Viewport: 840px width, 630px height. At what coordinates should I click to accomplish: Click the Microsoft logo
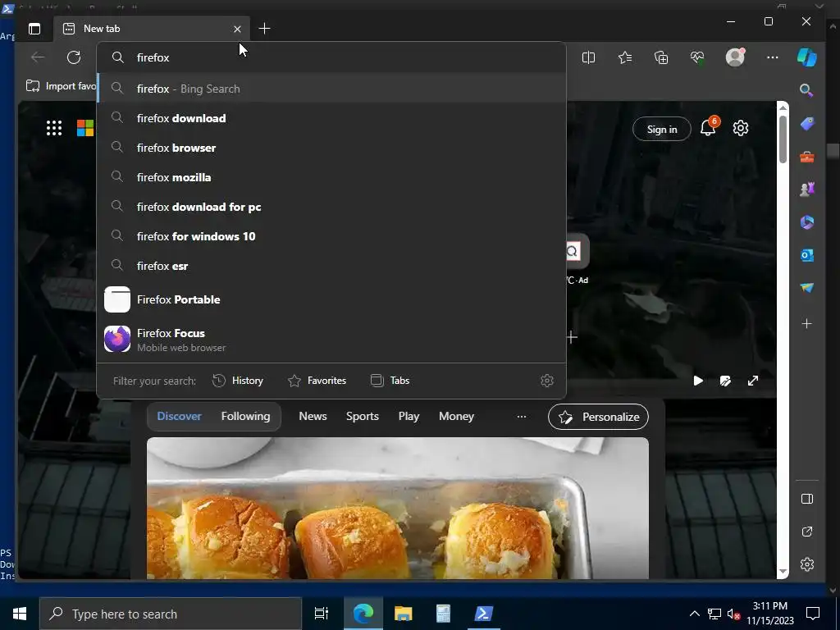85,128
